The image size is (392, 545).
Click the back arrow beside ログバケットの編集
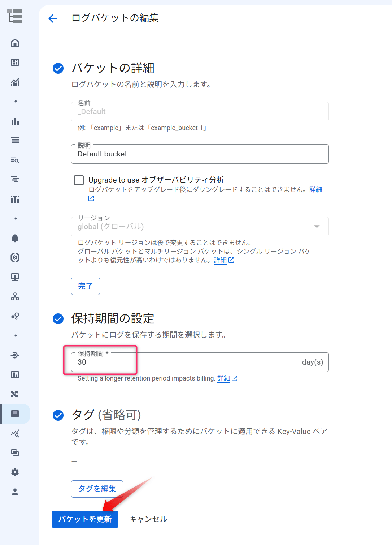point(53,18)
